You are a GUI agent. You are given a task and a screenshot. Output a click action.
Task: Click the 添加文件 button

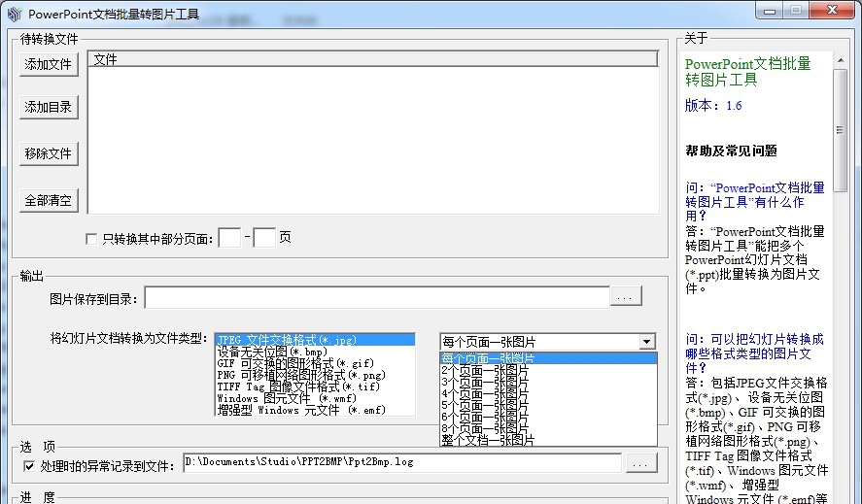[x=49, y=64]
